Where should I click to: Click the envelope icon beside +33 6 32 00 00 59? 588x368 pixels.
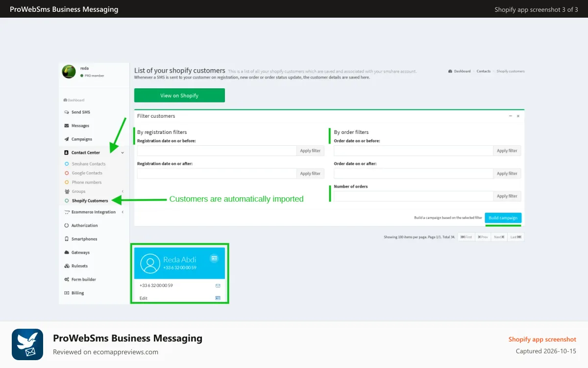pyautogui.click(x=218, y=286)
